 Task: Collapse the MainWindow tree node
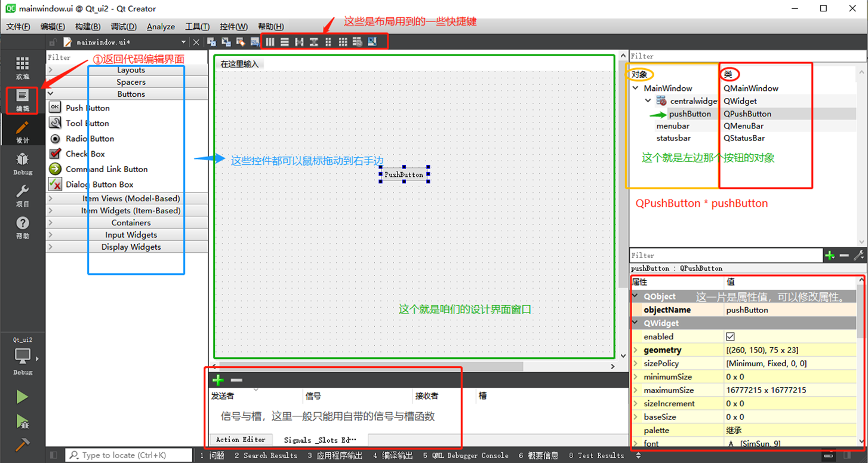(x=636, y=88)
